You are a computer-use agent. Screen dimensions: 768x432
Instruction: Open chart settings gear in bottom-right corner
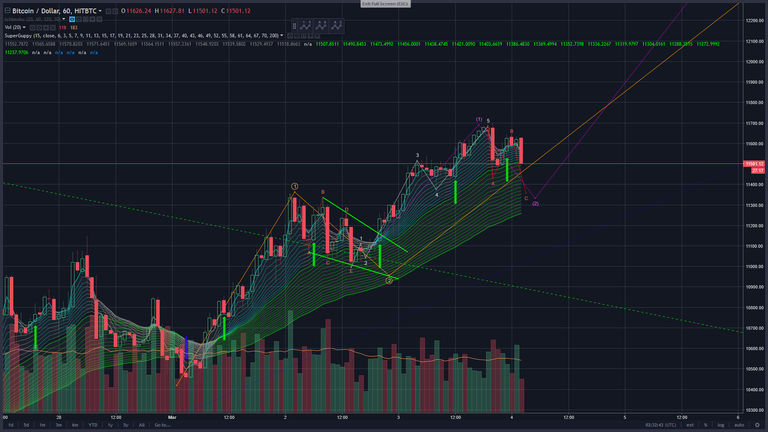[757, 425]
